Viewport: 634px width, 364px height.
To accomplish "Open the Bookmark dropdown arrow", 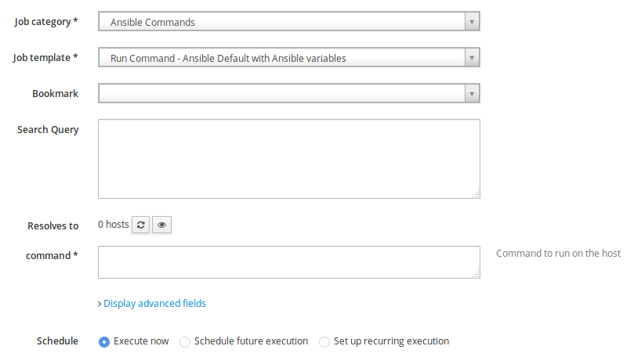I will (472, 94).
